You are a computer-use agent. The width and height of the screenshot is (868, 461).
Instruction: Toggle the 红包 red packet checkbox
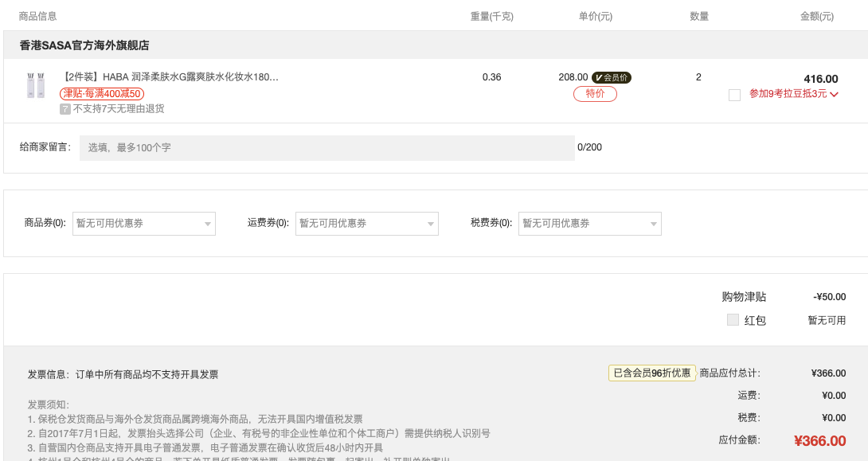(733, 319)
